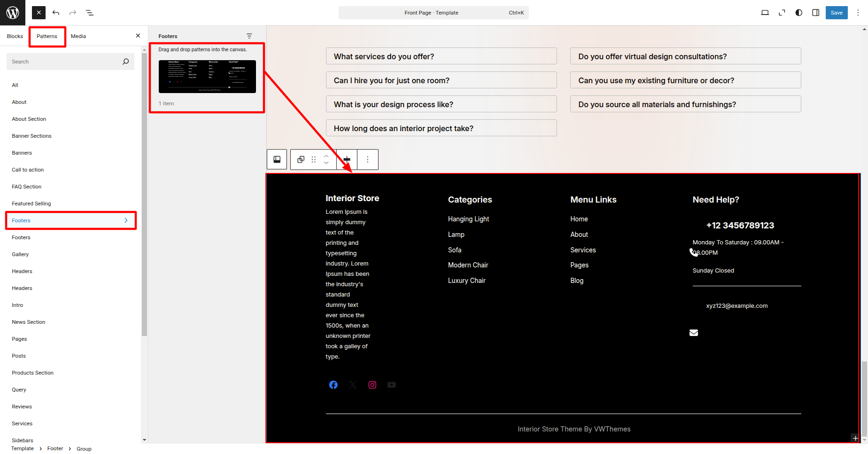The height and width of the screenshot is (454, 868).
Task: Select the footer pattern thumbnail preview
Action: pos(207,77)
